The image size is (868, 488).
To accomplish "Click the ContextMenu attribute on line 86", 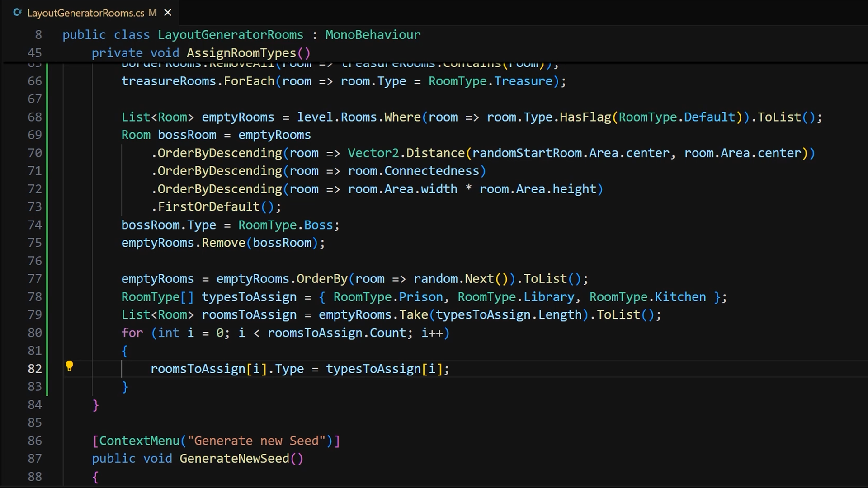I will [216, 441].
